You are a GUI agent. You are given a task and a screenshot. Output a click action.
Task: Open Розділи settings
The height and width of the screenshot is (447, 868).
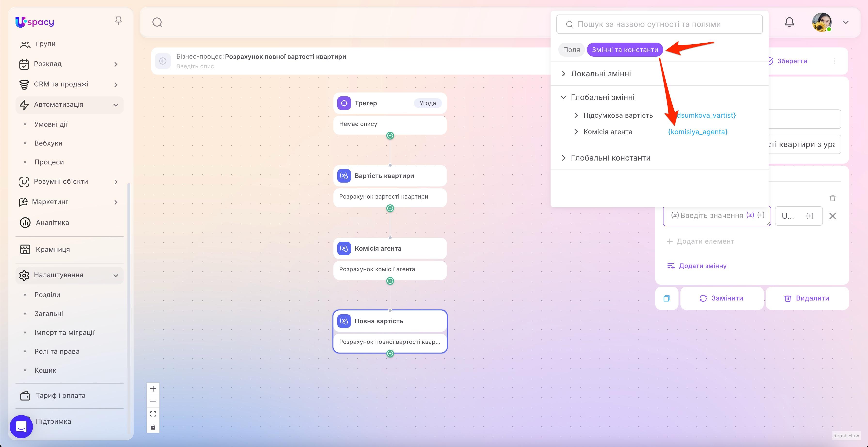tap(47, 294)
